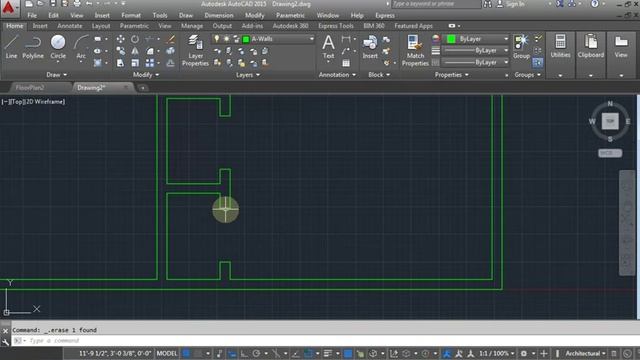Toggle lineweight display in status bar

(x=328, y=353)
